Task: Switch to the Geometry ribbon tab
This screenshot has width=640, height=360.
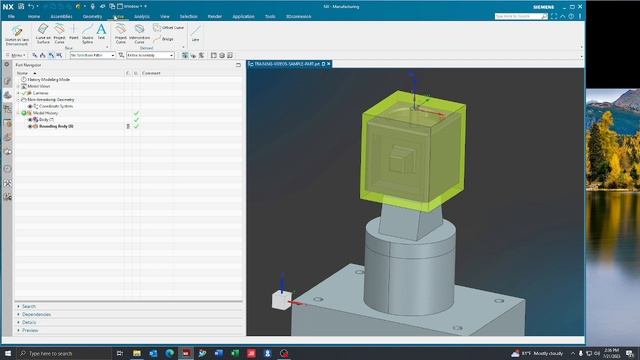Action: [x=92, y=16]
